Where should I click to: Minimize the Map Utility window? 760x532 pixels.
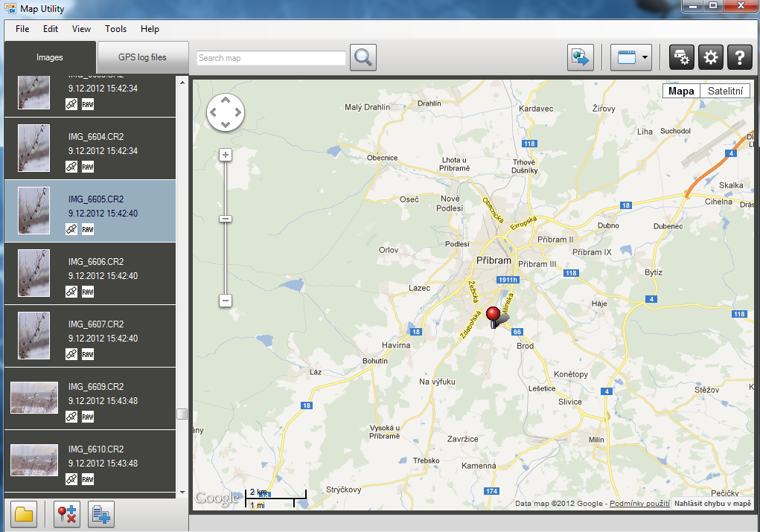click(x=693, y=5)
